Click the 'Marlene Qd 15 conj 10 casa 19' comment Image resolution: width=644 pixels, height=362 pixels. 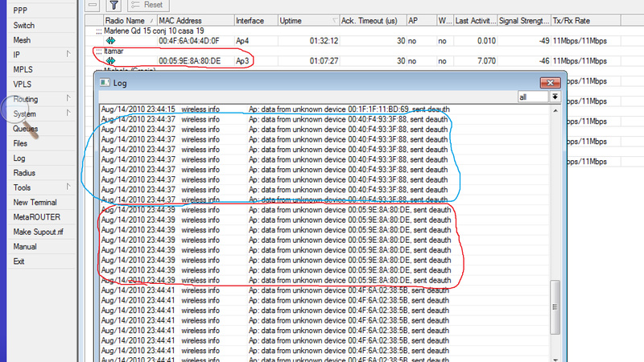tap(154, 31)
